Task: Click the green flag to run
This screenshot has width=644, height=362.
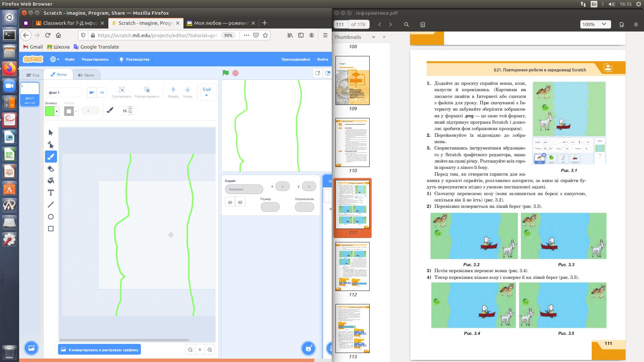Action: (225, 73)
